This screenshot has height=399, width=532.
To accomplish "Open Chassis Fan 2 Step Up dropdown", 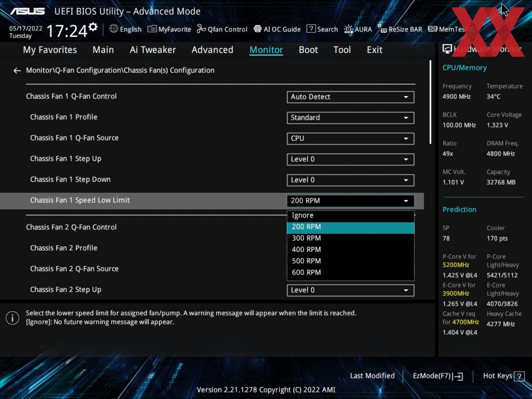I will (x=351, y=290).
